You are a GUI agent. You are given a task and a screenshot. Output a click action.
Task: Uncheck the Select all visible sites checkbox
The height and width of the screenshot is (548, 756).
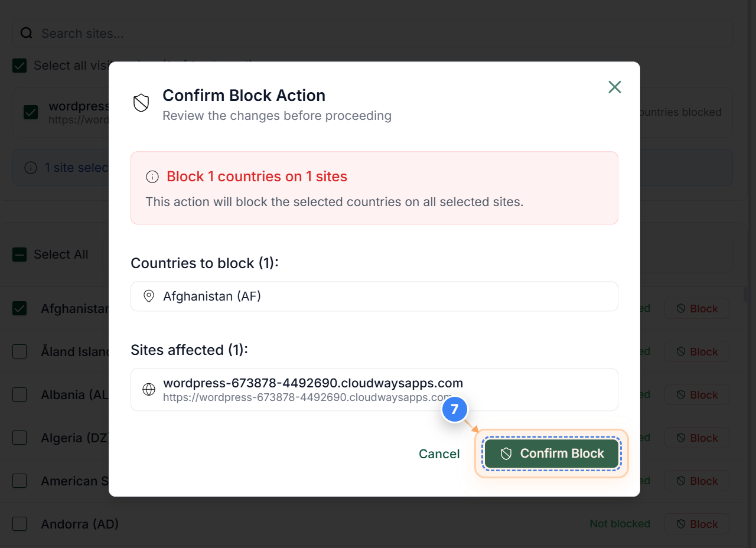click(x=19, y=66)
